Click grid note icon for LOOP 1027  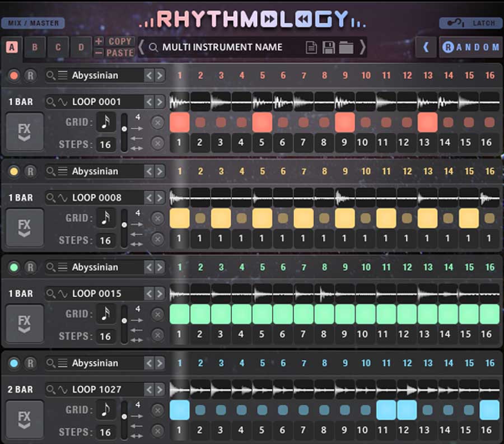coord(106,410)
